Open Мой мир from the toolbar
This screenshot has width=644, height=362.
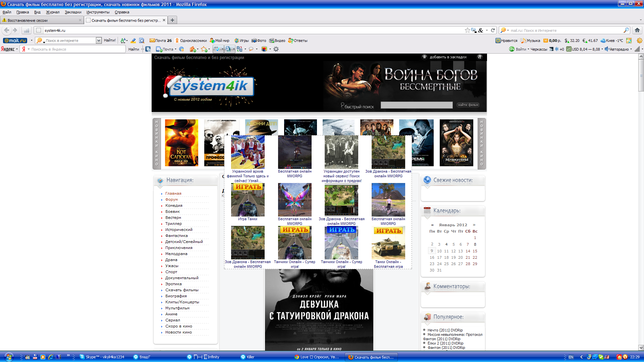220,41
